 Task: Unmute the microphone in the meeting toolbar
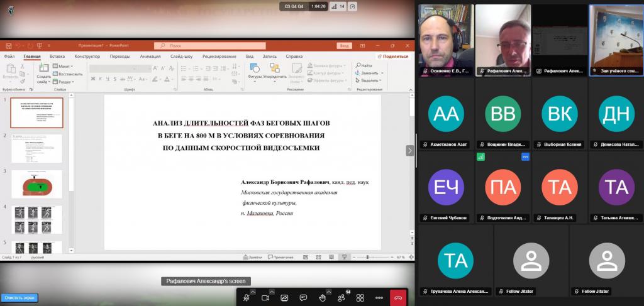pyautogui.click(x=247, y=298)
